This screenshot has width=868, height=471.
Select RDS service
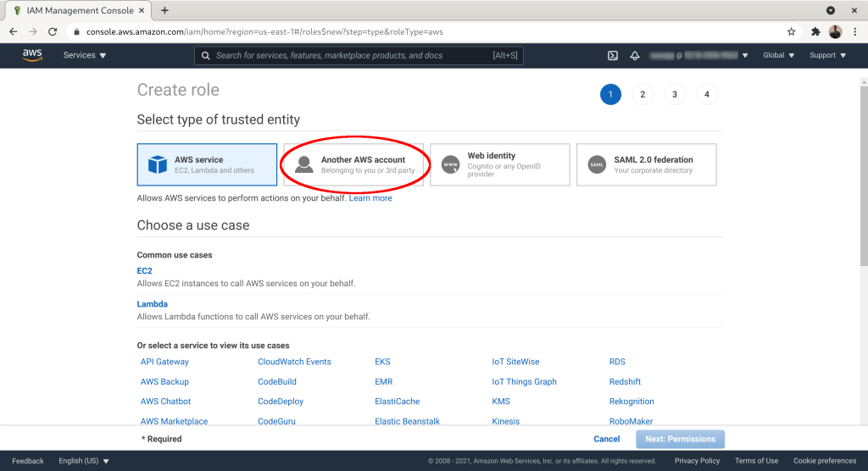617,362
